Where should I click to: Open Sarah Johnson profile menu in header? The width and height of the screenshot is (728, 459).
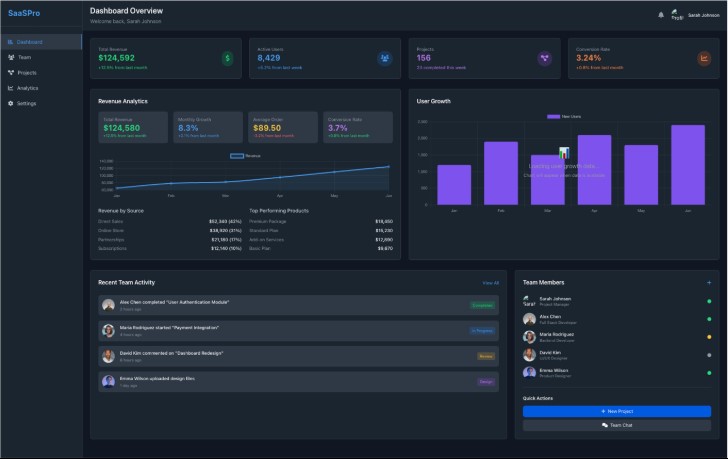(x=695, y=15)
